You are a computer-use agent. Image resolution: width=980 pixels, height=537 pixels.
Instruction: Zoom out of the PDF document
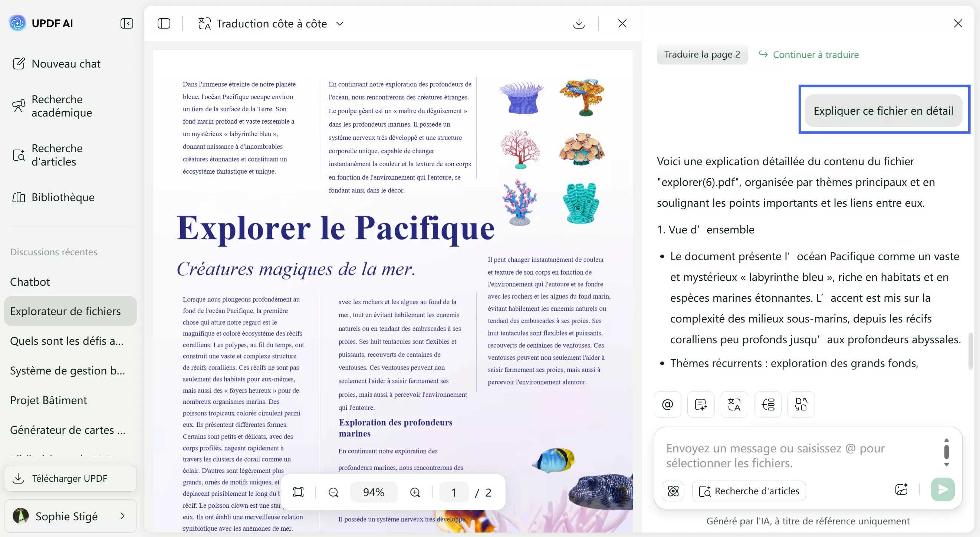333,492
